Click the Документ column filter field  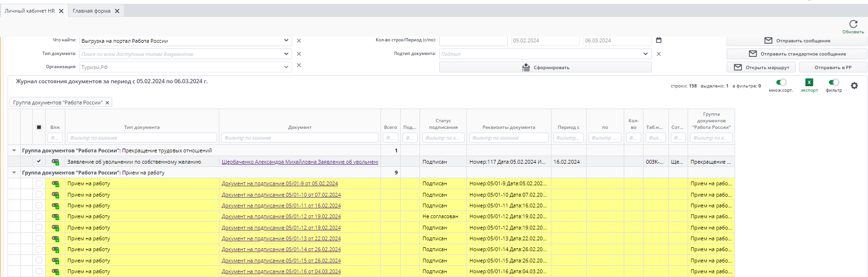300,138
